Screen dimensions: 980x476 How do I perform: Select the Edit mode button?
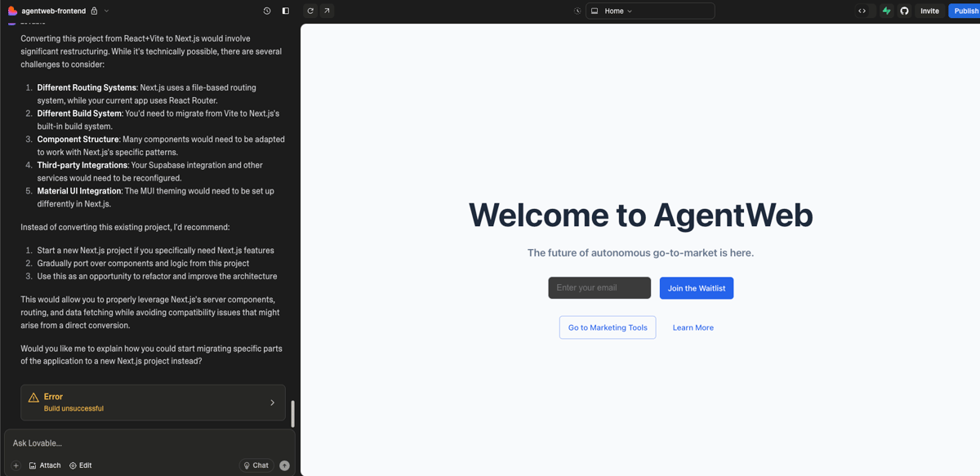(80, 465)
